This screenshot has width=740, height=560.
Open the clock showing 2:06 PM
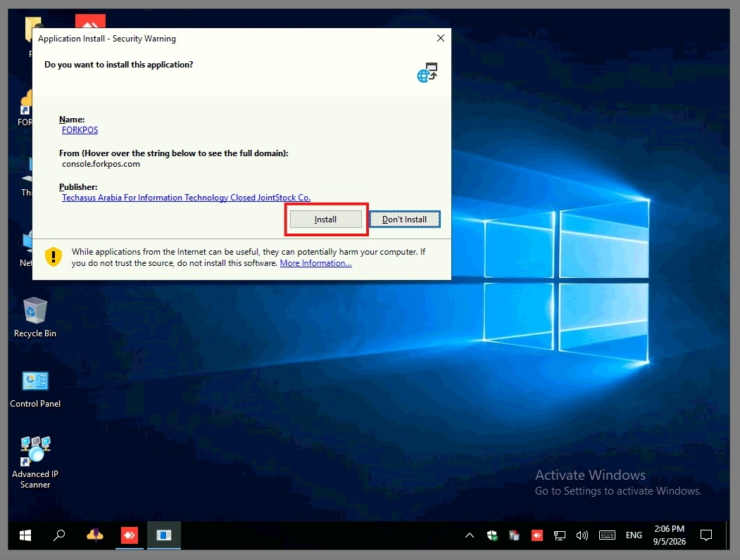[x=669, y=535]
